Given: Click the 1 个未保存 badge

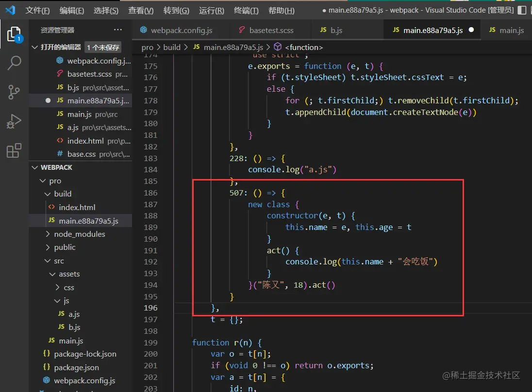Looking at the screenshot, I should tap(103, 48).
